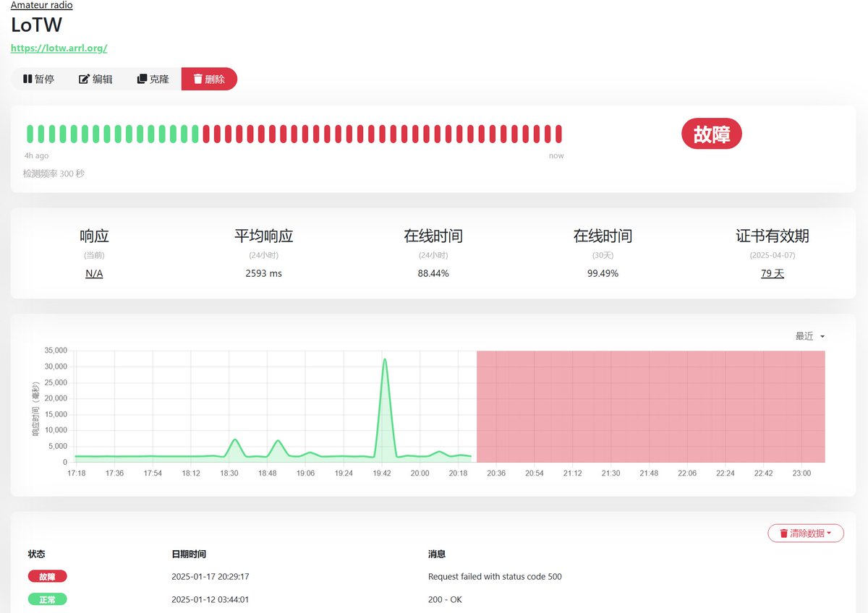The image size is (868, 613).
Task: Click the 4h ago label under heartbeat
Action: point(37,155)
